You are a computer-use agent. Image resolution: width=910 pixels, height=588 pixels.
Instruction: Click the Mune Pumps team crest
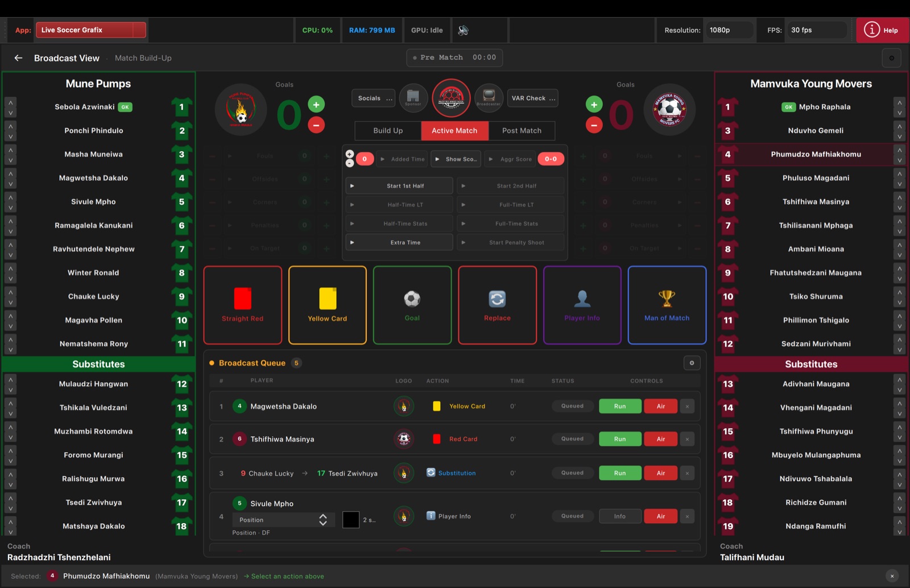(241, 109)
